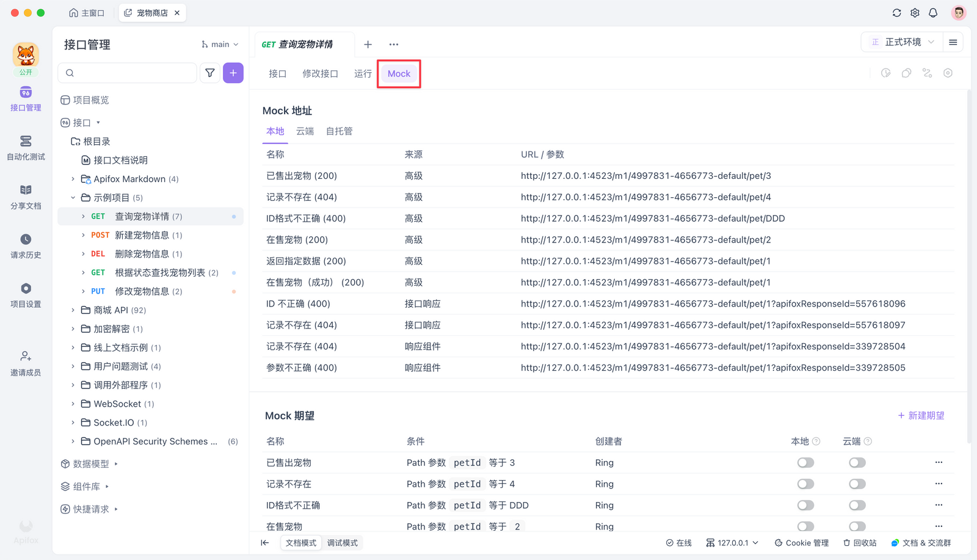The image size is (977, 560).
Task: Enable local mock toggle for 已售出宠物 expectation
Action: pos(805,462)
